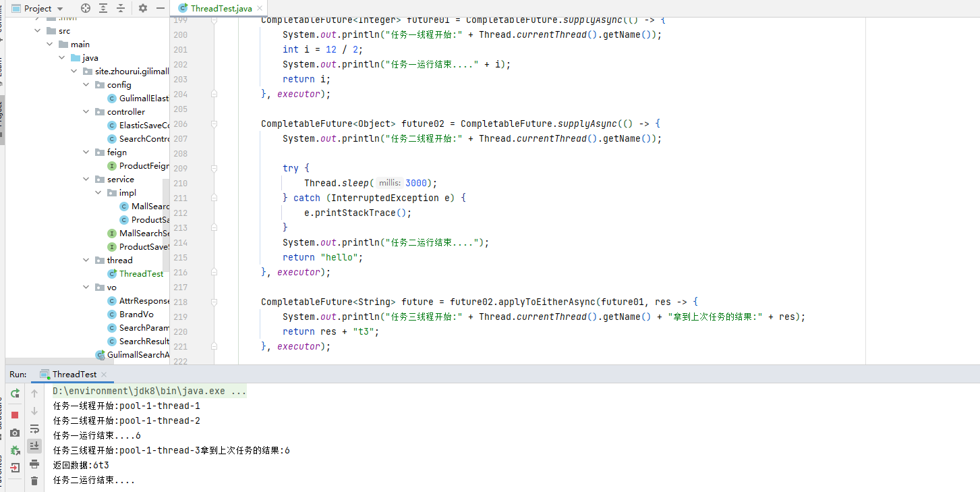Open SearchParam class in vo

click(138, 327)
